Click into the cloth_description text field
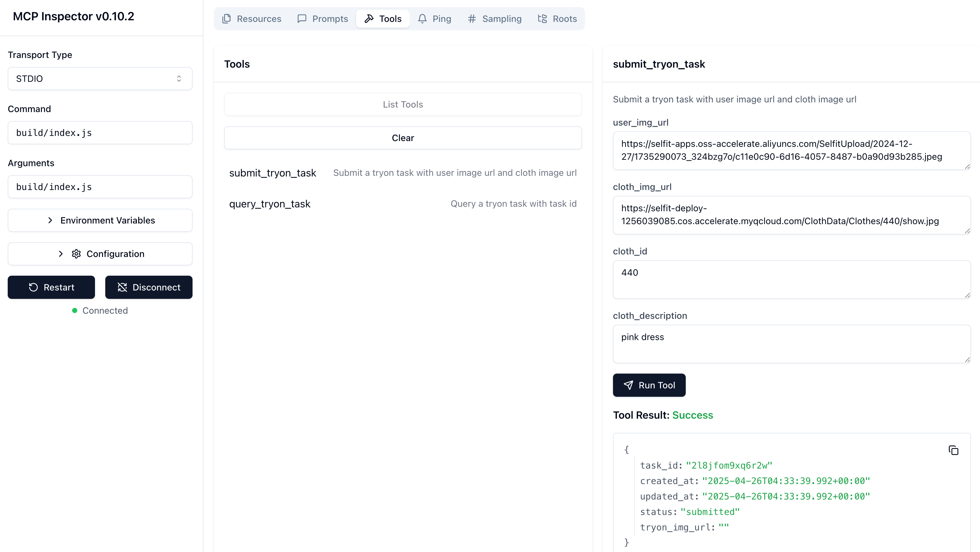 coord(791,343)
